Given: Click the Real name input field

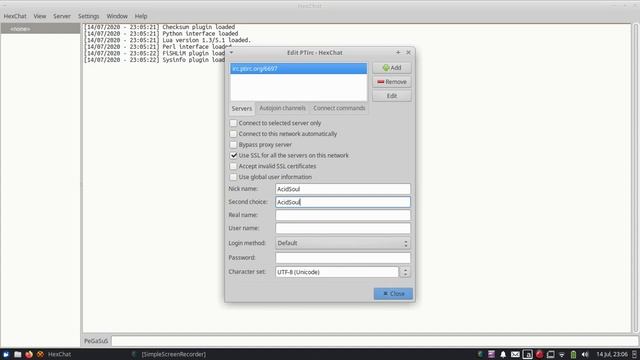Looking at the screenshot, I should point(342,215).
